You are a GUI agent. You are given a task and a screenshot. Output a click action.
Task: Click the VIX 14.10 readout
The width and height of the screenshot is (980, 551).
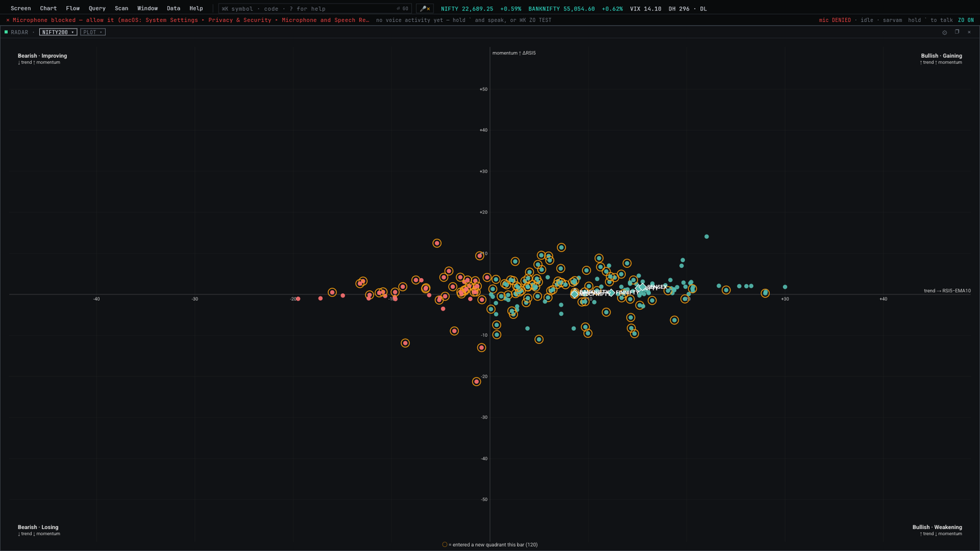pyautogui.click(x=646, y=9)
